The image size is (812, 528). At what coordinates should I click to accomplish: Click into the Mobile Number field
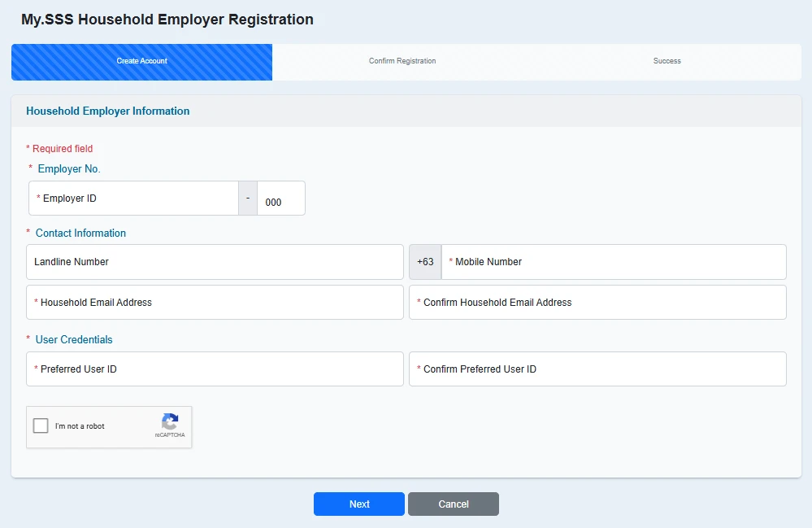(614, 262)
